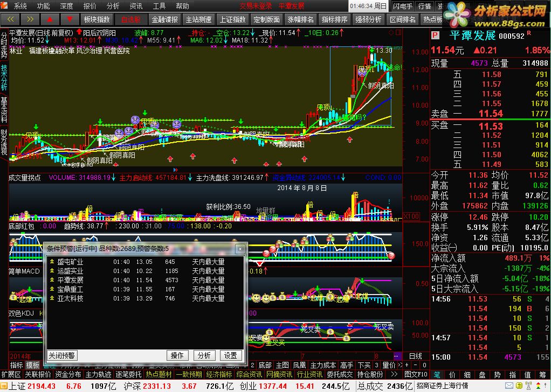Open the 系统 menu
The width and height of the screenshot is (551, 392).
coord(20,6)
